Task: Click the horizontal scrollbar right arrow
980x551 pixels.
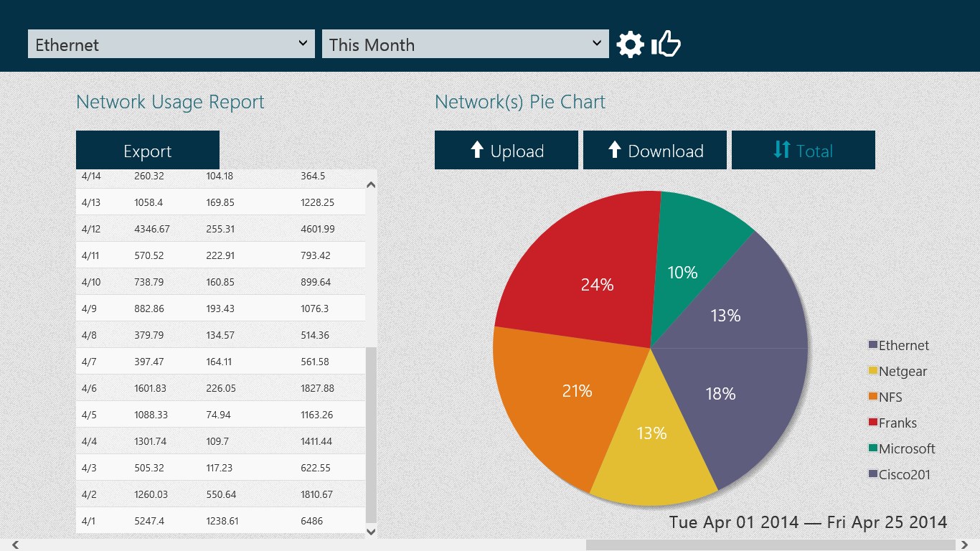Action: tap(965, 545)
